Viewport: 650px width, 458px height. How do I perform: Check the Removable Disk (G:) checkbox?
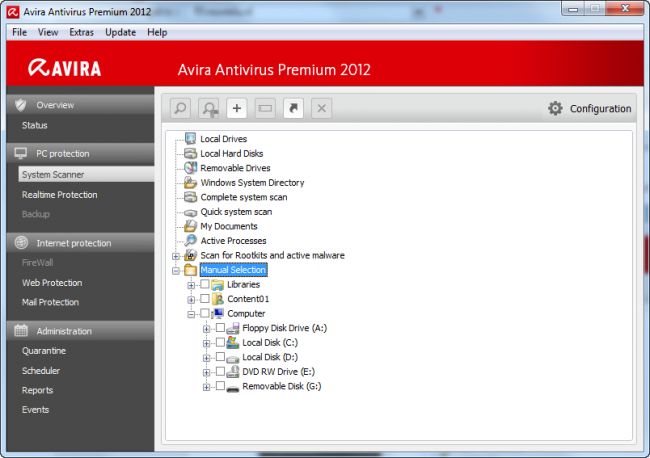pos(220,386)
